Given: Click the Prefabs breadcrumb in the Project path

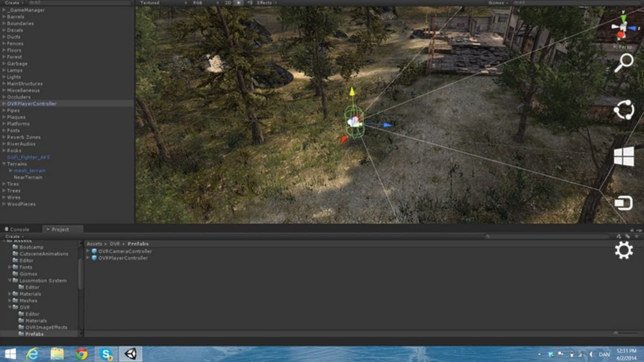Looking at the screenshot, I should [138, 244].
